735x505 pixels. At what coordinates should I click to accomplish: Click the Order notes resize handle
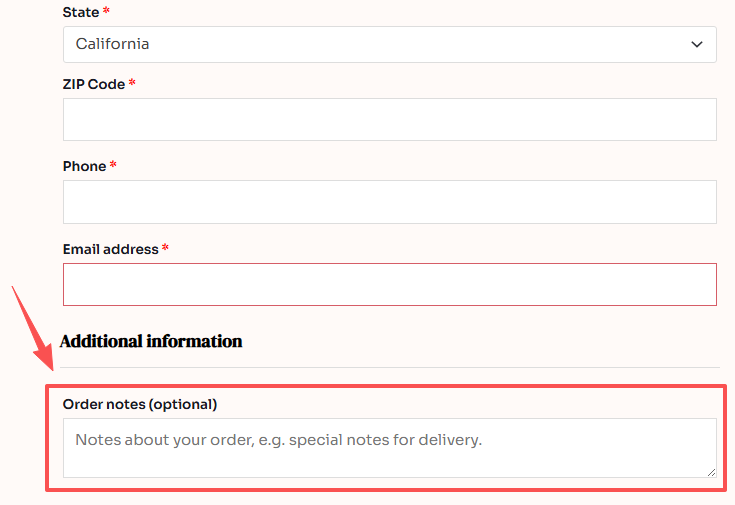[711, 471]
